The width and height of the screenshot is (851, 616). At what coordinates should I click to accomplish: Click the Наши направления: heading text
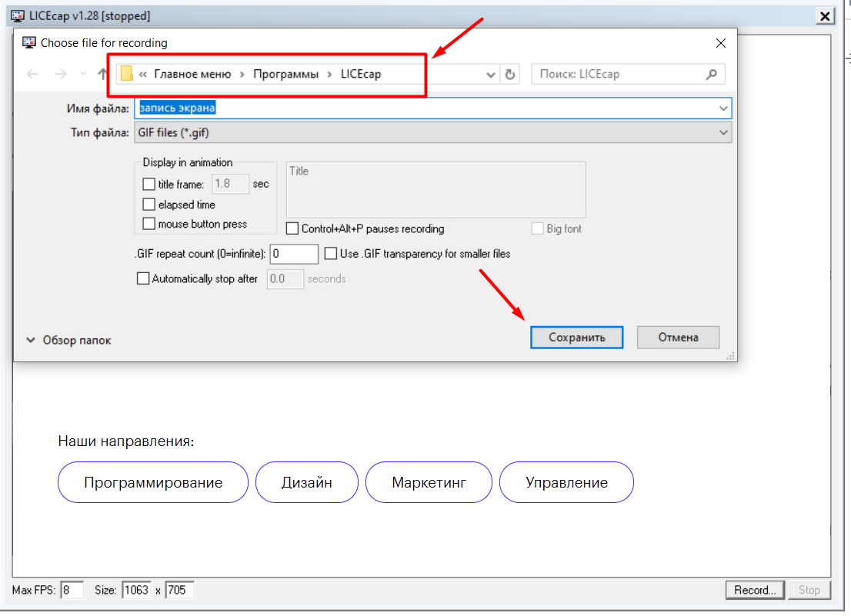[126, 441]
